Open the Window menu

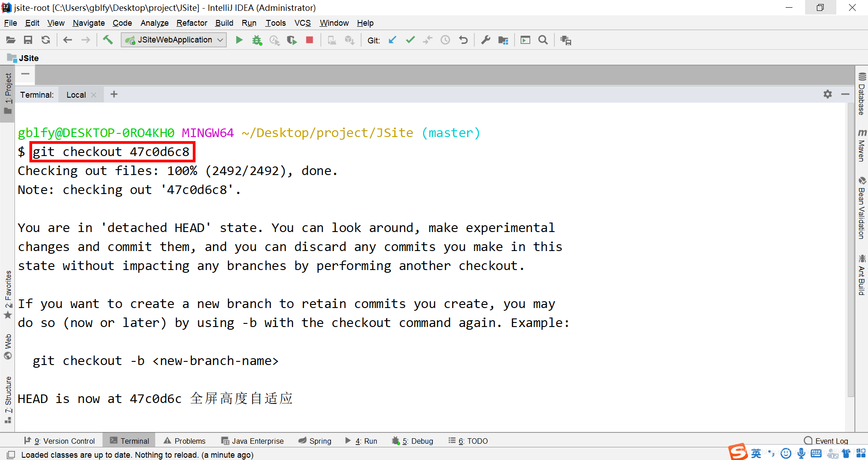point(334,23)
